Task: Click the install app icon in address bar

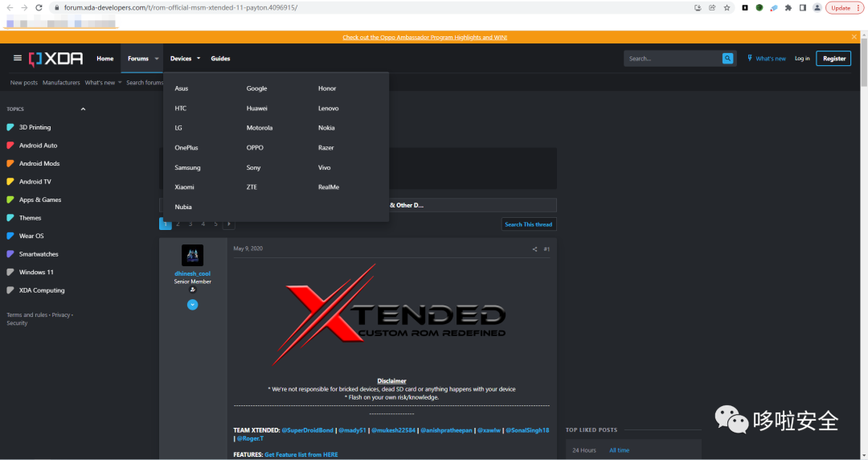Action: 698,8
